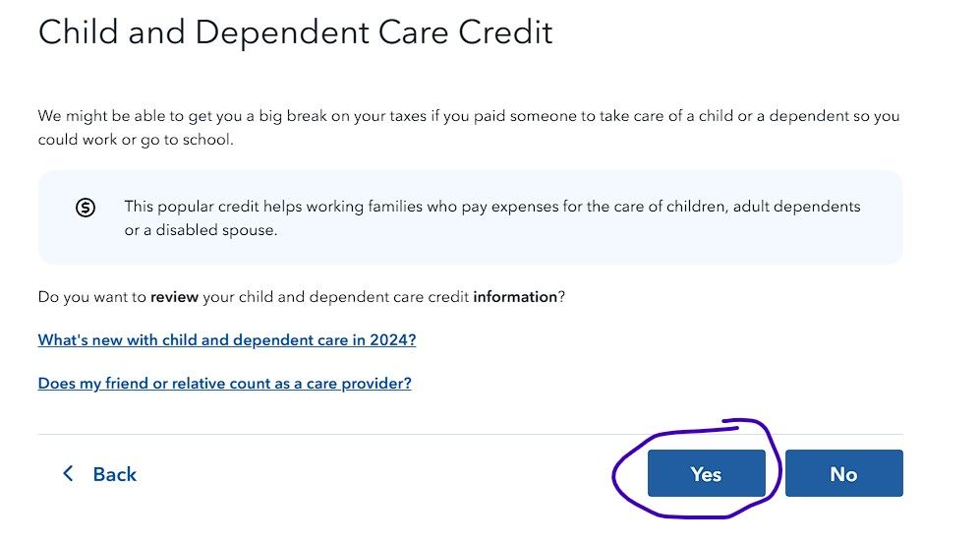This screenshot has height=545, width=980.
Task: Choose the Yes button
Action: (707, 473)
